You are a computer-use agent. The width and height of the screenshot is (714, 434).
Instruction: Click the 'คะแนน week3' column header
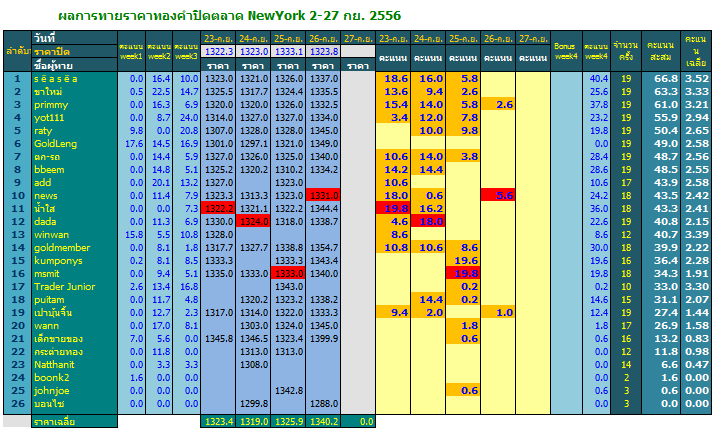tap(186, 51)
